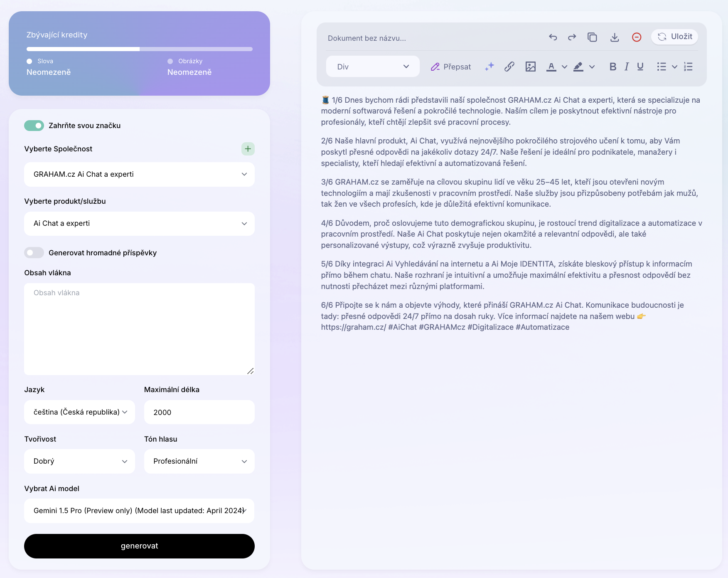Image resolution: width=728 pixels, height=578 pixels.
Task: Toggle italic formatting
Action: click(627, 67)
